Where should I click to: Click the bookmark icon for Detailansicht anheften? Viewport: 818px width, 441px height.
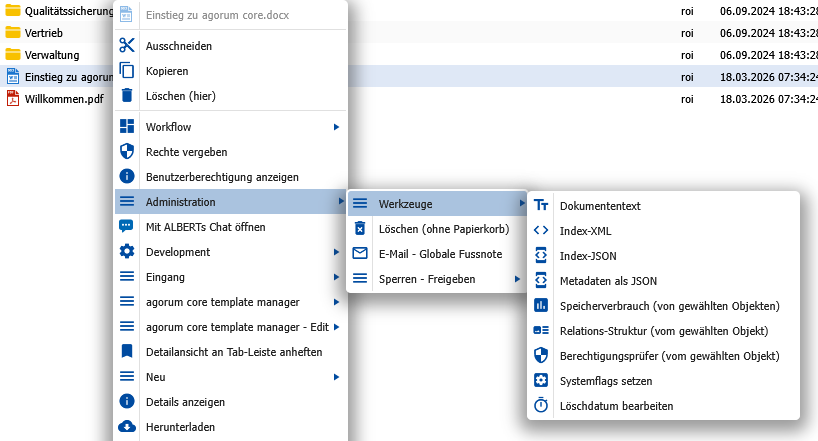[x=127, y=352]
